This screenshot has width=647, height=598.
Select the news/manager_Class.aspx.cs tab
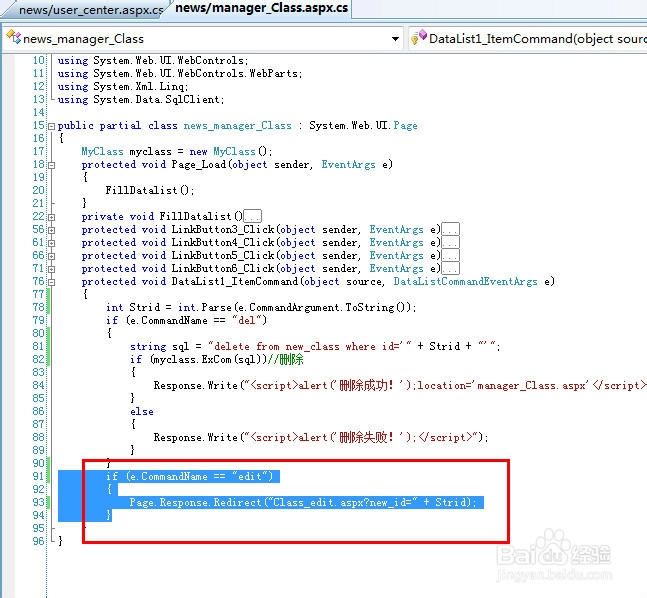(262, 8)
